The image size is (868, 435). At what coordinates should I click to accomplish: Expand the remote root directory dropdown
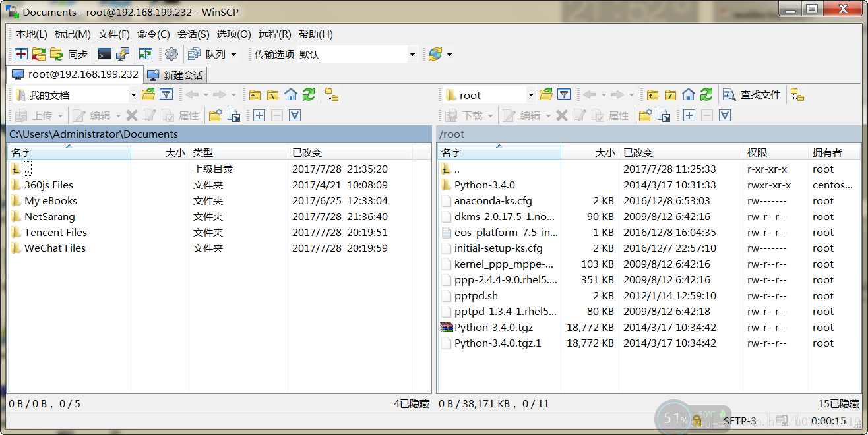pos(531,95)
